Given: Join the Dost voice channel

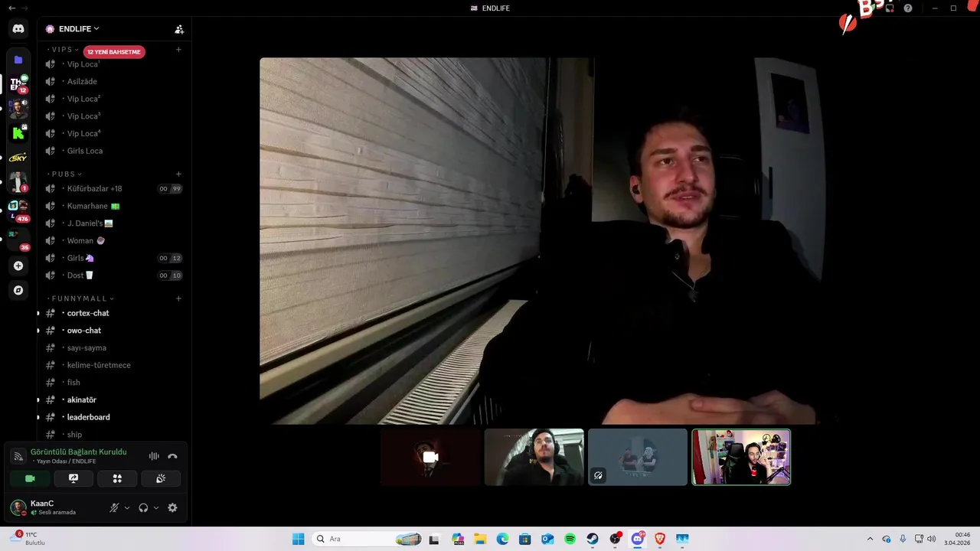Looking at the screenshot, I should [113, 275].
